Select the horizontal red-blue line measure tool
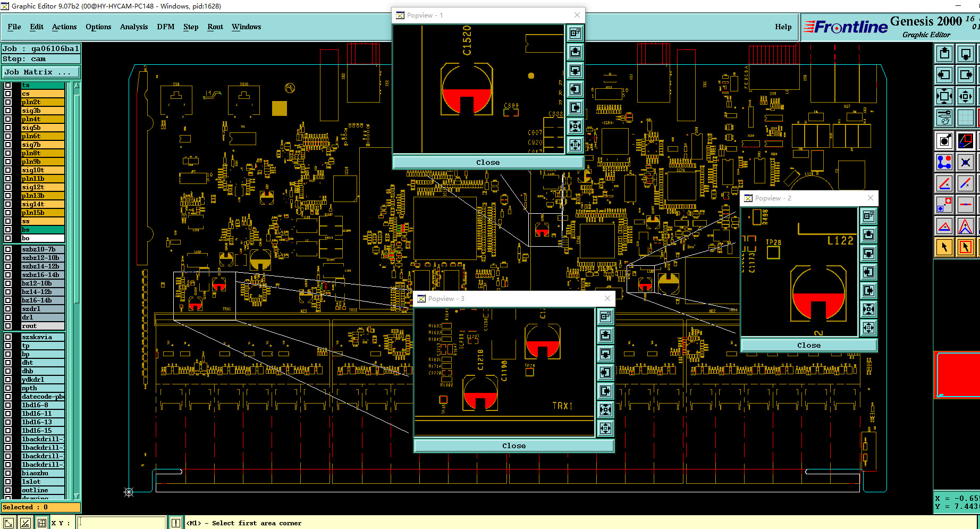 [966, 204]
